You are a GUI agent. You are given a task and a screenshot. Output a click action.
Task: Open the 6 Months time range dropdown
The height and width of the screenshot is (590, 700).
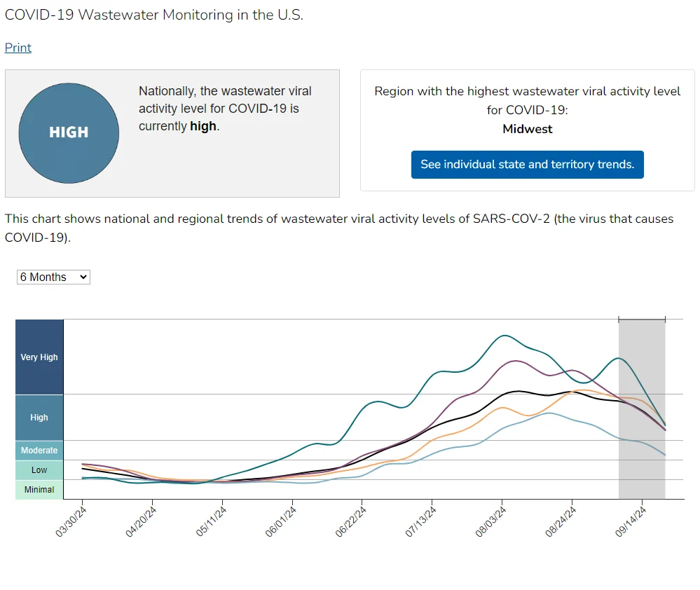[53, 277]
